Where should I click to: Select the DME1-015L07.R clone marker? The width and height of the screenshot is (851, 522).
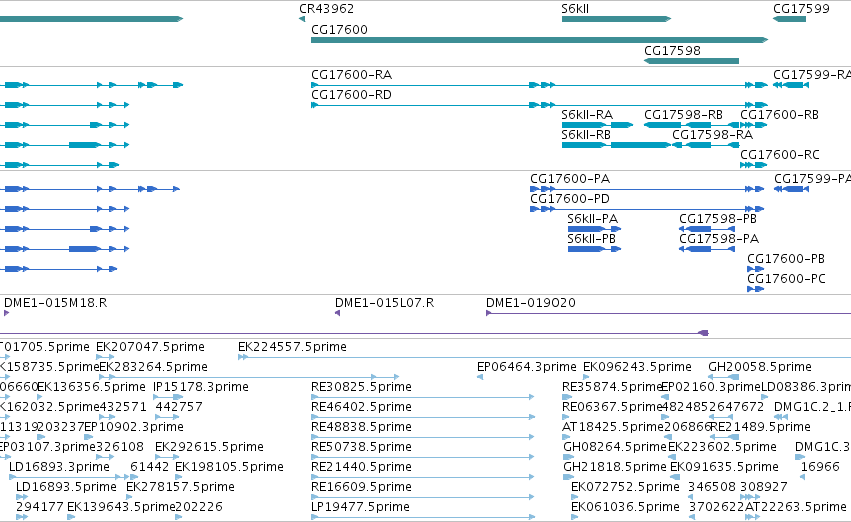pos(338,313)
